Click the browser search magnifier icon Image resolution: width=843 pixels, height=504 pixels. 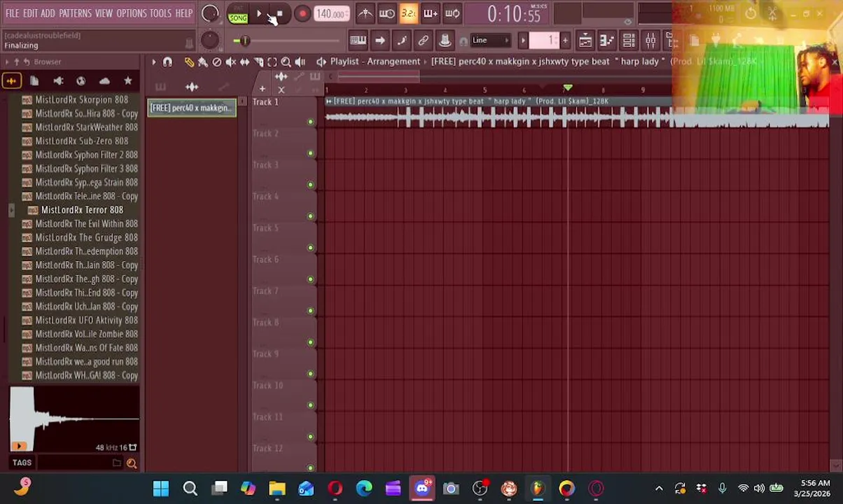point(132,463)
